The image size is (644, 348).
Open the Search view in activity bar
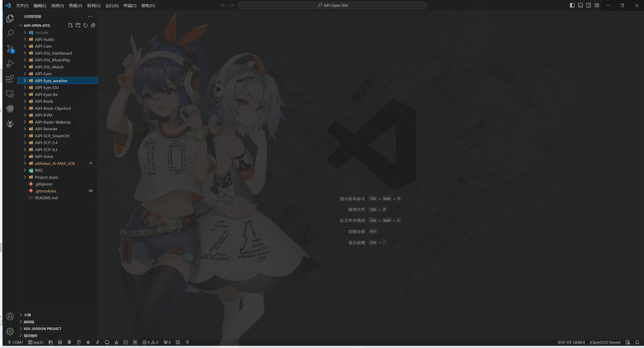(x=10, y=33)
